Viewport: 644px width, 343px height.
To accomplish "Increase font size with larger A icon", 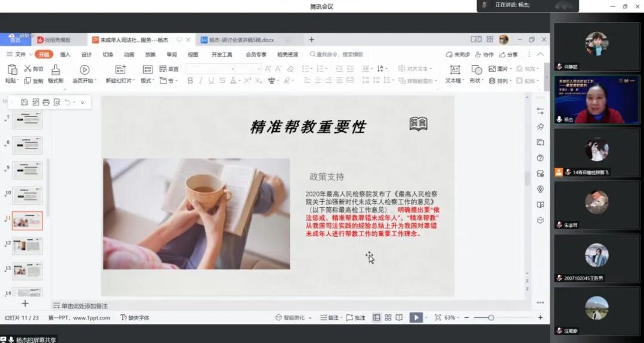I will pyautogui.click(x=268, y=69).
